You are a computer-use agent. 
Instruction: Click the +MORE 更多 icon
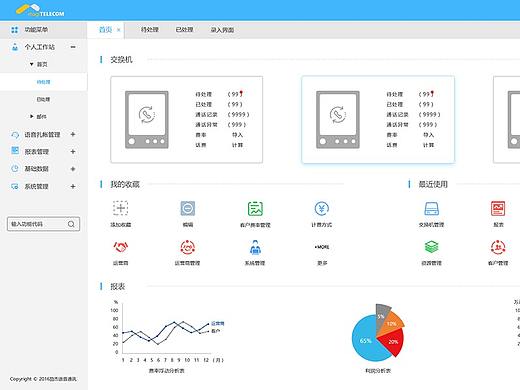click(x=322, y=247)
